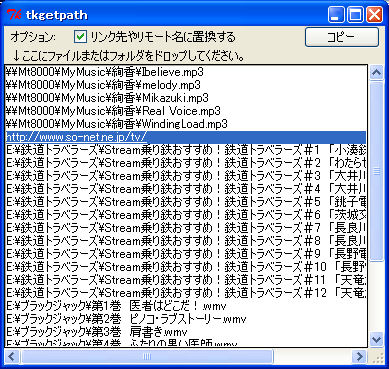Select the 鉄道トラベラーズ #6 line
This screenshot has height=369, width=389.
pyautogui.click(x=186, y=215)
